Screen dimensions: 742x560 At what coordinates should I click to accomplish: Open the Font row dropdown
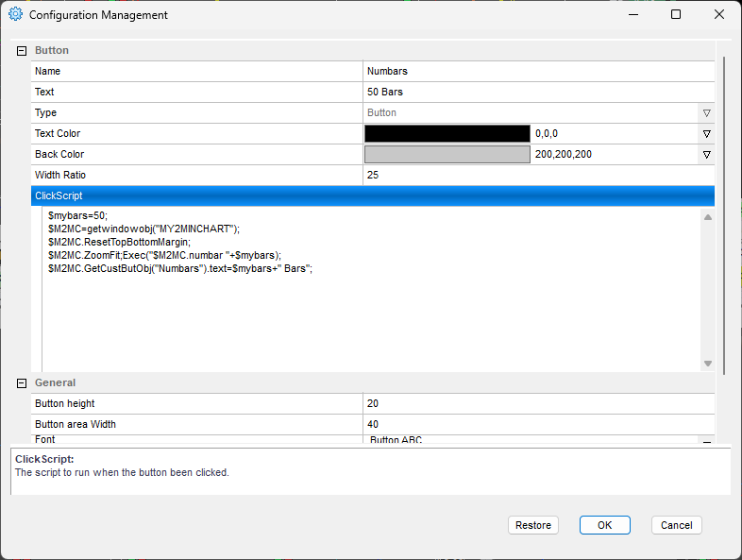click(706, 440)
